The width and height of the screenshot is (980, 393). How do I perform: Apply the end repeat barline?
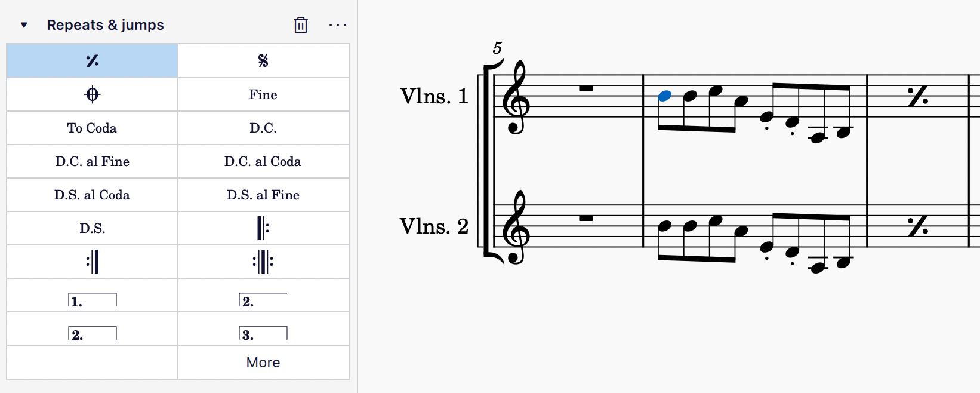pyautogui.click(x=92, y=262)
